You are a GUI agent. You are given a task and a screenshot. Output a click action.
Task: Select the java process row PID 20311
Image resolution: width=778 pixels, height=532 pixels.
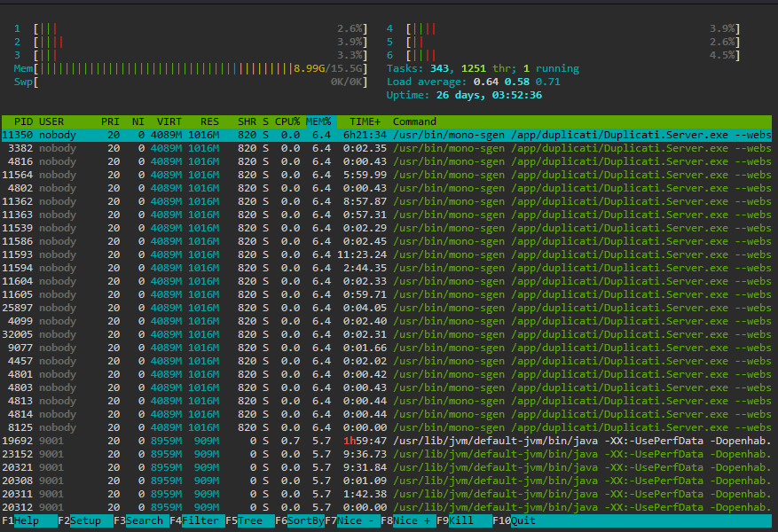[387, 495]
